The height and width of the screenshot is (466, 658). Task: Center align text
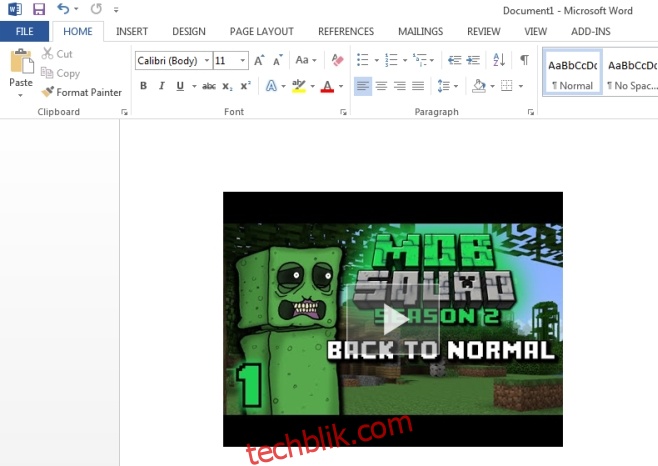[381, 86]
